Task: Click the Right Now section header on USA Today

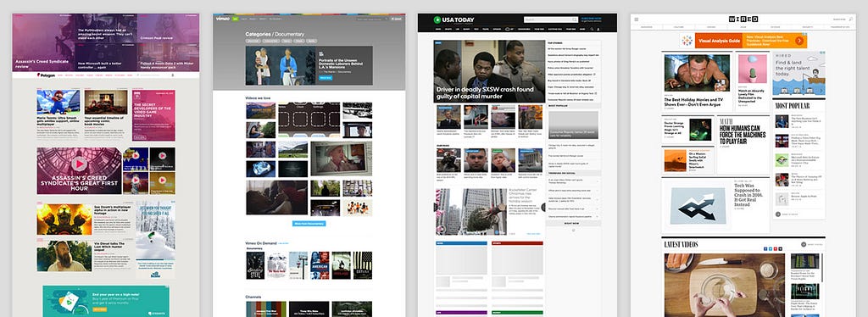Action: point(573,224)
